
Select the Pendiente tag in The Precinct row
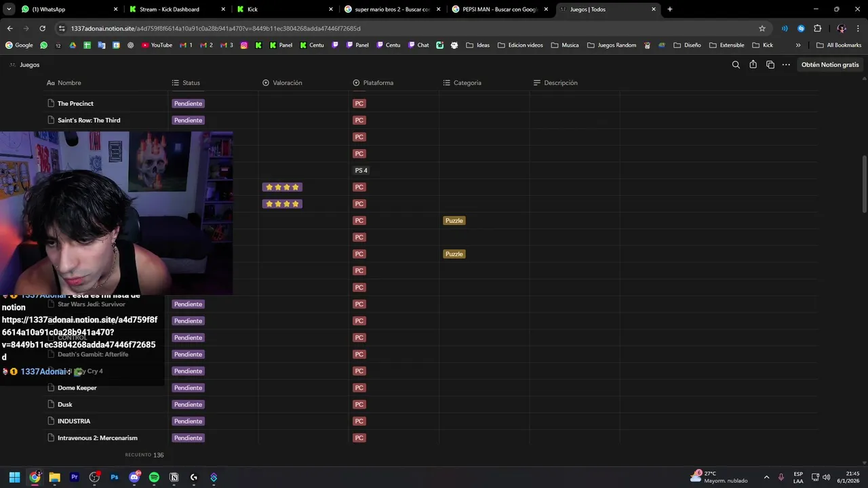click(x=188, y=104)
